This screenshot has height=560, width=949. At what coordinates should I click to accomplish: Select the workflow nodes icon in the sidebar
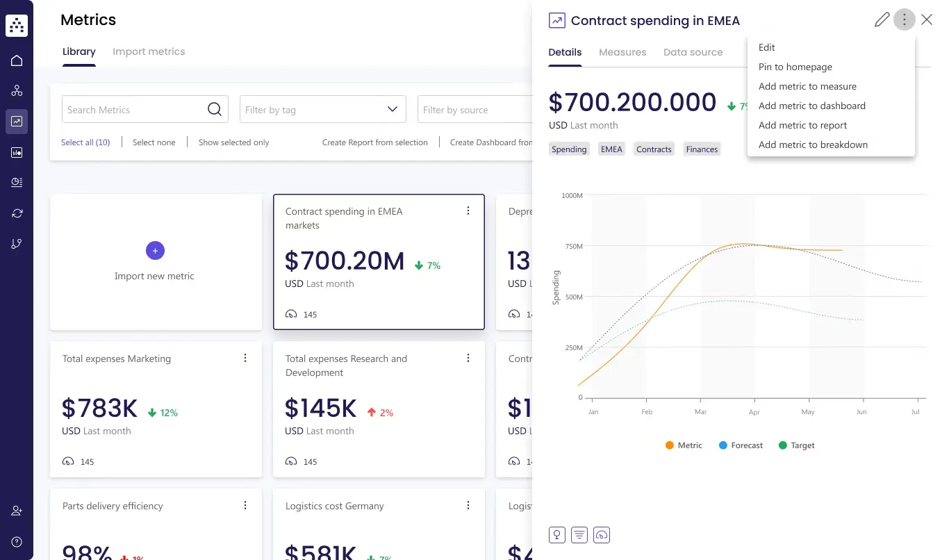tap(17, 90)
